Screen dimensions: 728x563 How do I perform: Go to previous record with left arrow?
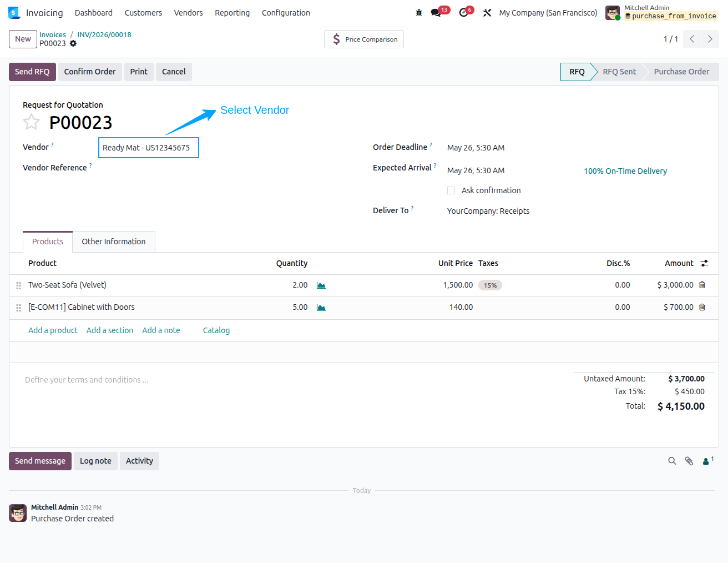pos(692,39)
